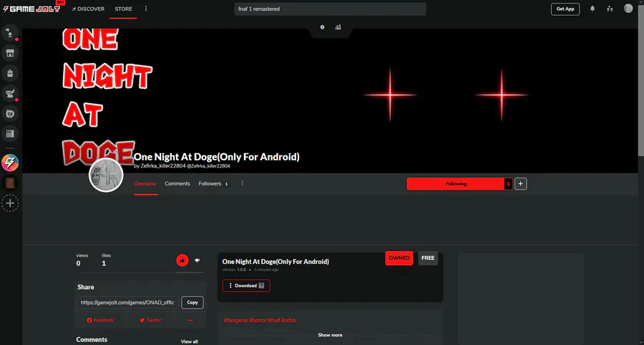
Task: Click the Get App button
Action: [x=565, y=9]
